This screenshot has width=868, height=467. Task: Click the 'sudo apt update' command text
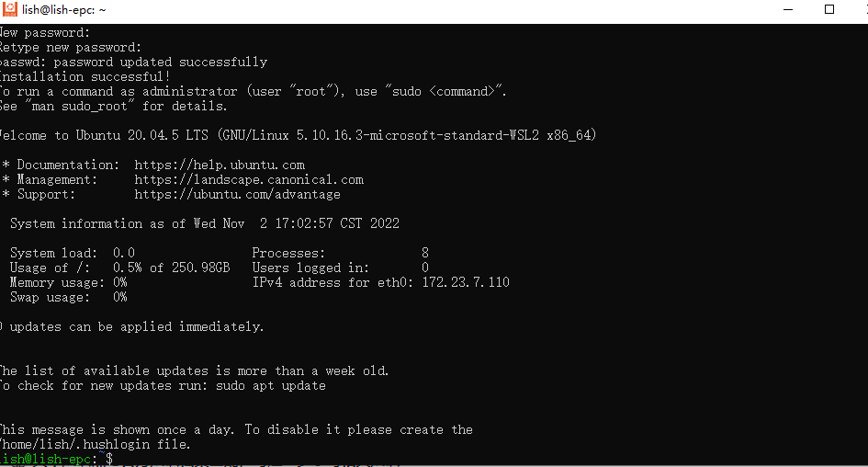point(271,385)
